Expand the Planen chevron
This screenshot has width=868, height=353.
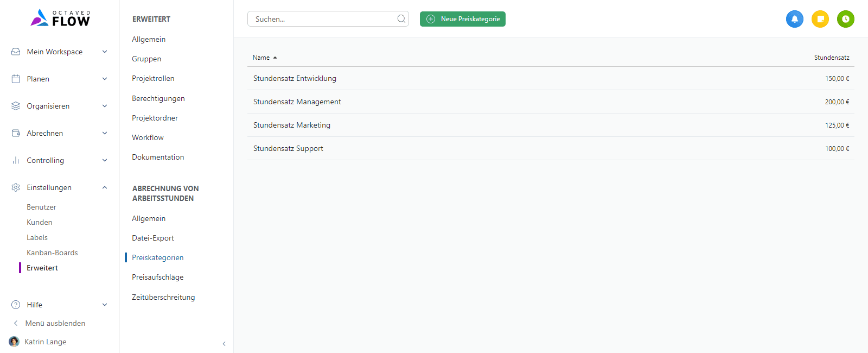point(105,79)
